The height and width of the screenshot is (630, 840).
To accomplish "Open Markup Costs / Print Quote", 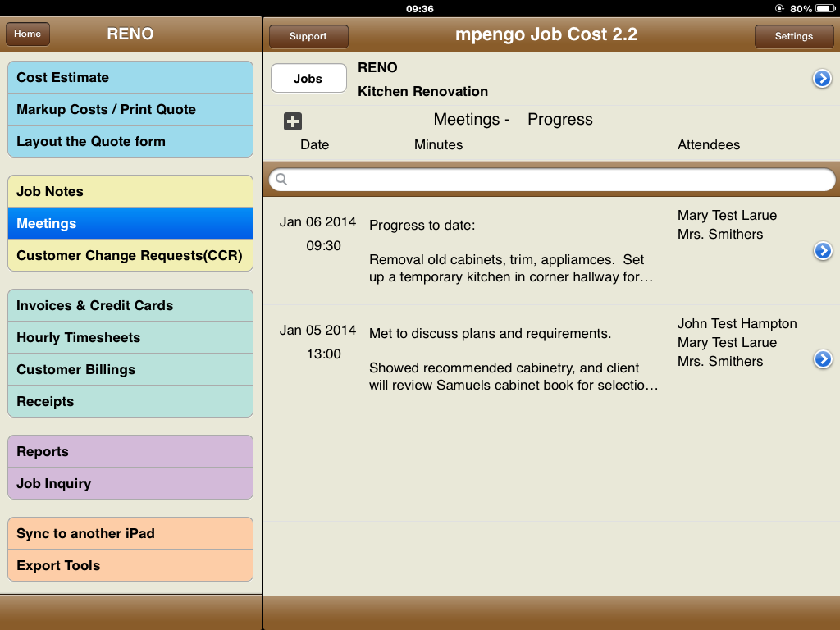I will tap(130, 110).
